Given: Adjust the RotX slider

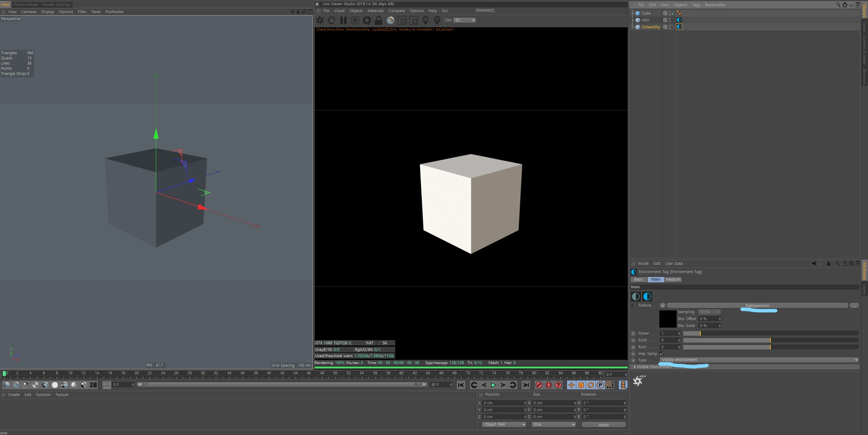Looking at the screenshot, I should [x=770, y=340].
